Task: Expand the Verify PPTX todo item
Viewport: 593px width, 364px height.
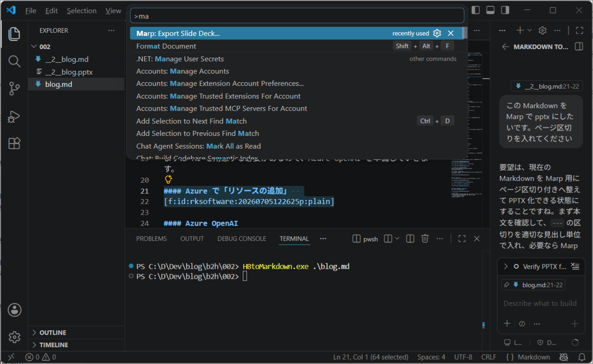Action: (x=506, y=266)
